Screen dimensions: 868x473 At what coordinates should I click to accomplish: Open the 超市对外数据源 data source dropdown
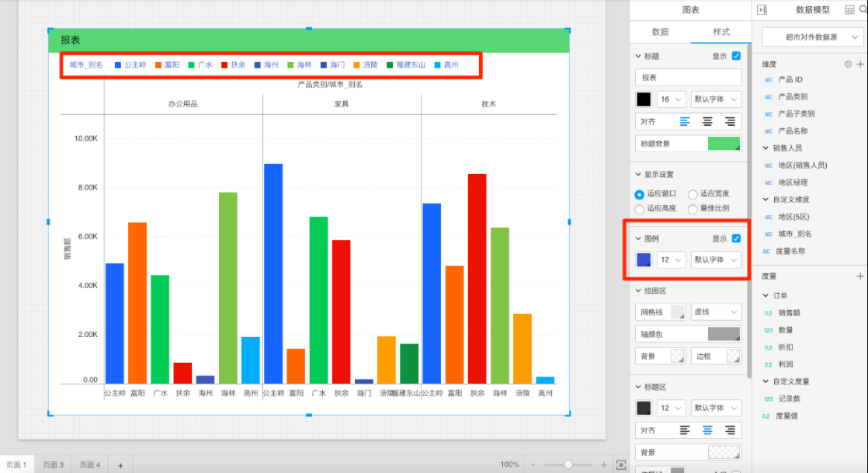811,37
